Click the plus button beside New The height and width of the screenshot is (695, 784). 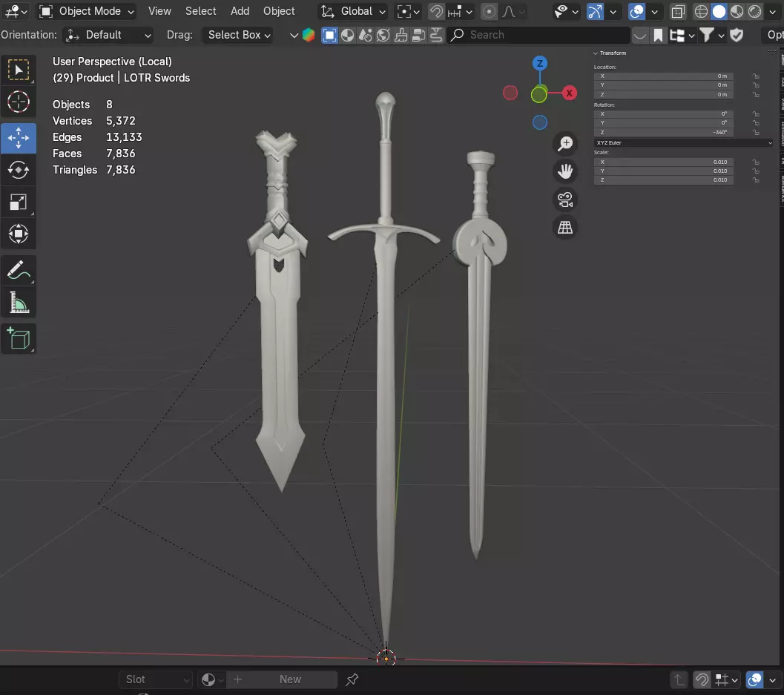238,679
